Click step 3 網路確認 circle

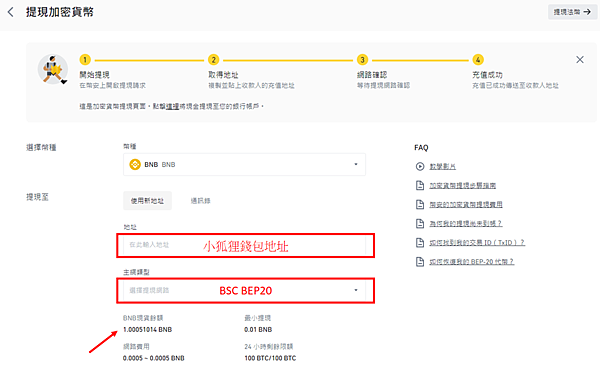pyautogui.click(x=362, y=60)
